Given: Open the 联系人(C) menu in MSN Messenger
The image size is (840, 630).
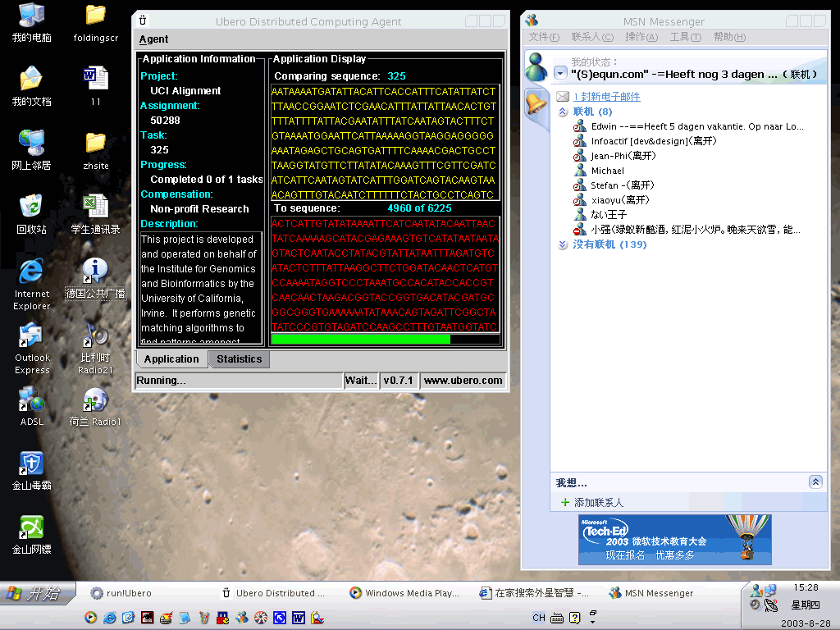Looking at the screenshot, I should [592, 37].
